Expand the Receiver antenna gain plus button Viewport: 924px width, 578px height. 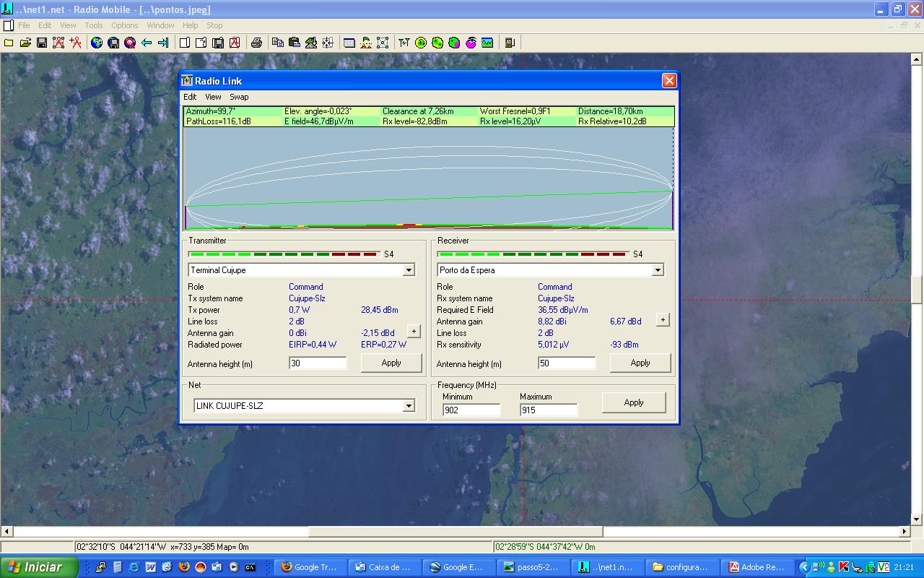pos(663,320)
